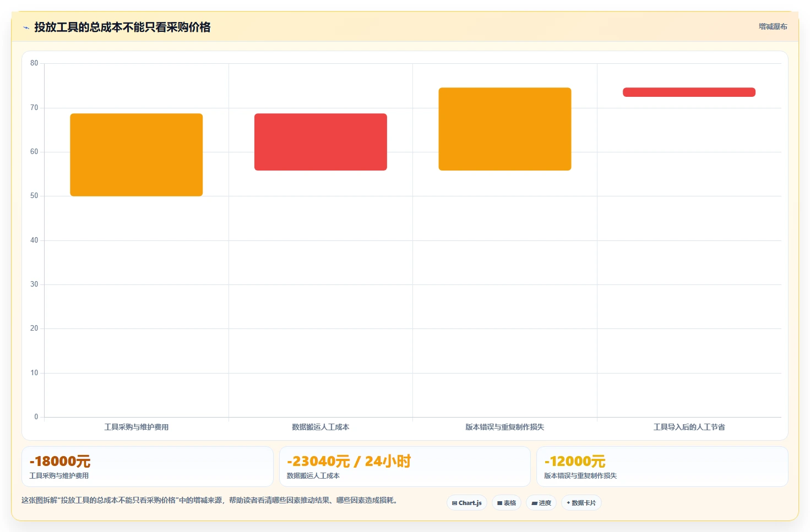
Task: Click the 数据卡片 tag chip
Action: [x=581, y=503]
